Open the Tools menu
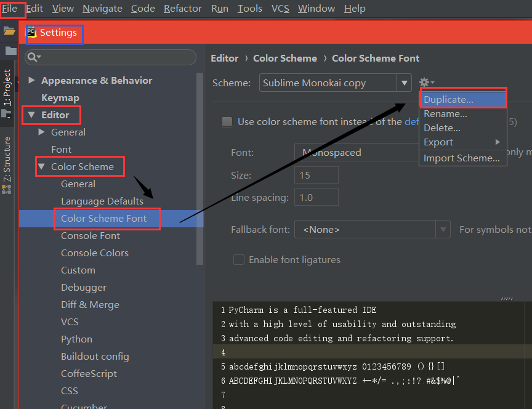532x409 pixels. (x=250, y=9)
